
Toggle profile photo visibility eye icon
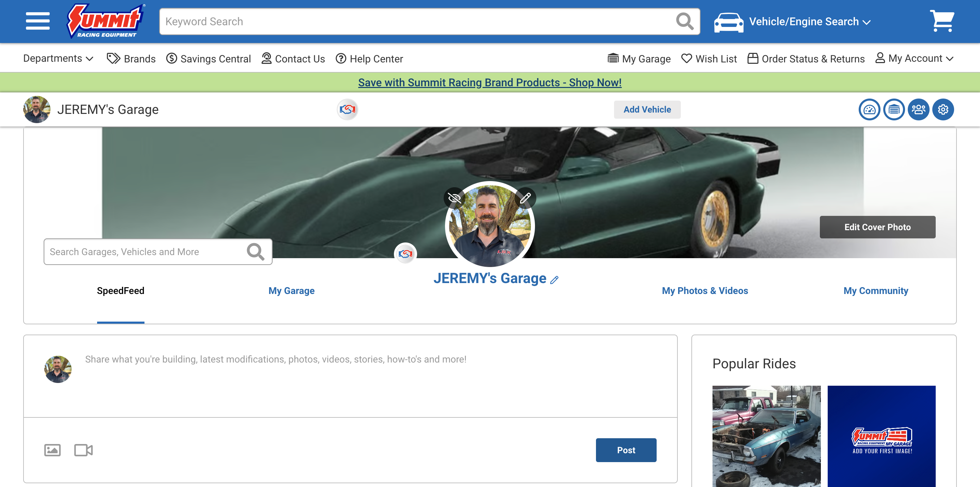[x=454, y=198]
